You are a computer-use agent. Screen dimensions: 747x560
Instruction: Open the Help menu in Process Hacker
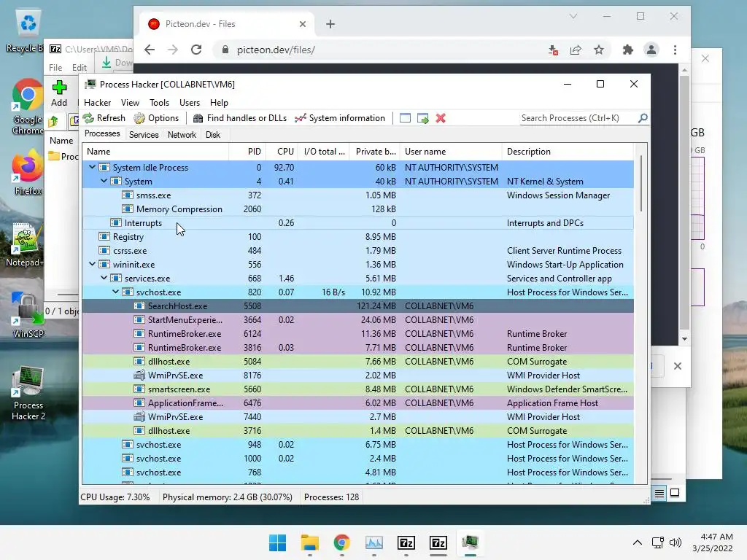(219, 102)
